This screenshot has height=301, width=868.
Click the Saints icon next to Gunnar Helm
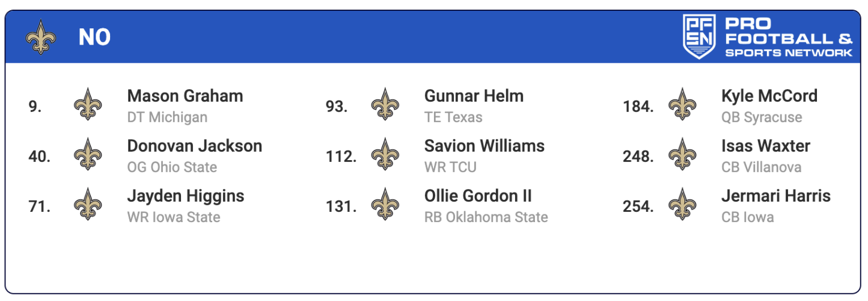[x=385, y=105]
